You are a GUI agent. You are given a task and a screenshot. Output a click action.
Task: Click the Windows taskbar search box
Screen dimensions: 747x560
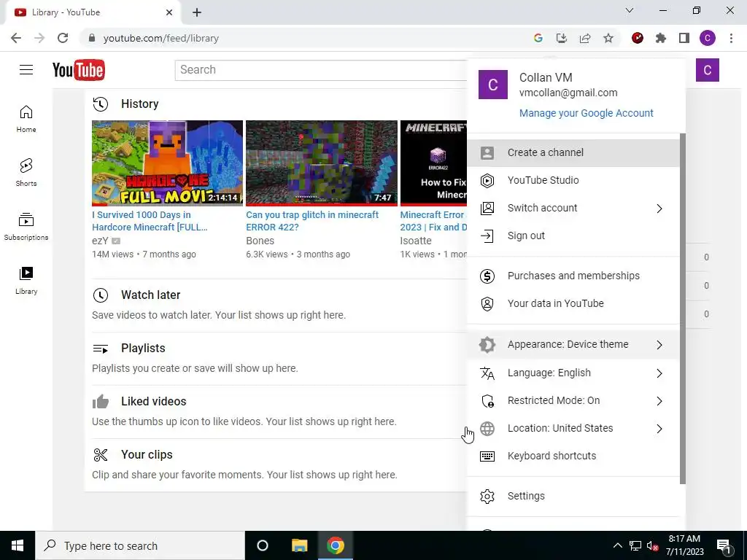[139, 545]
